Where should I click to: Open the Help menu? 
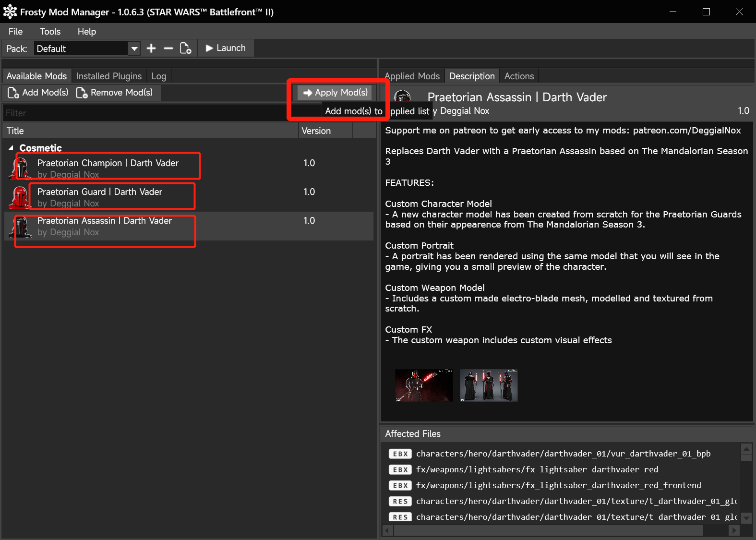point(86,32)
